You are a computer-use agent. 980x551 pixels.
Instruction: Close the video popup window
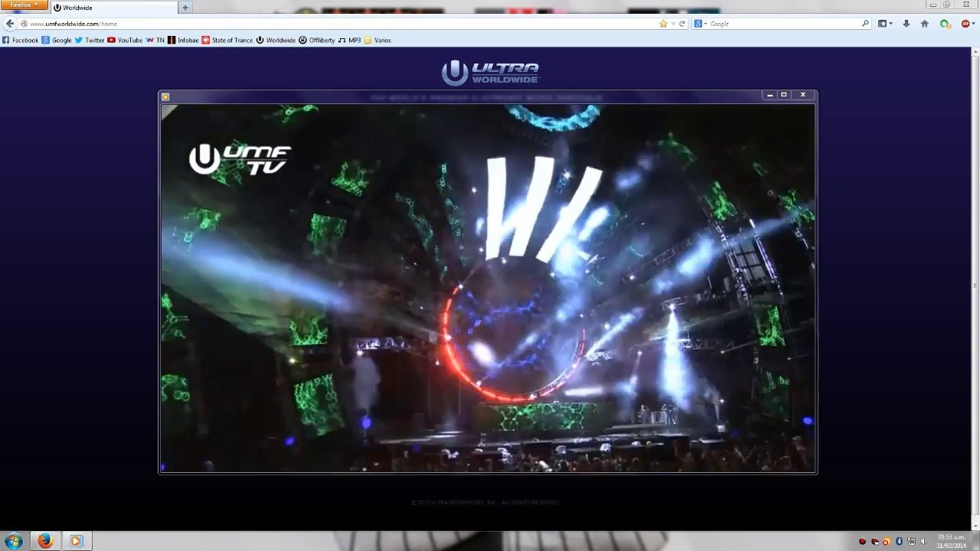(802, 95)
